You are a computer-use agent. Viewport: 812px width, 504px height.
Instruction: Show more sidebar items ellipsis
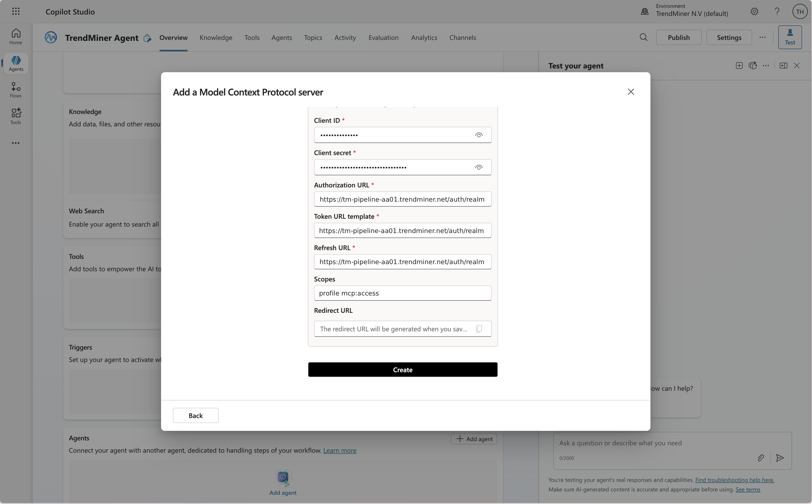[16, 143]
